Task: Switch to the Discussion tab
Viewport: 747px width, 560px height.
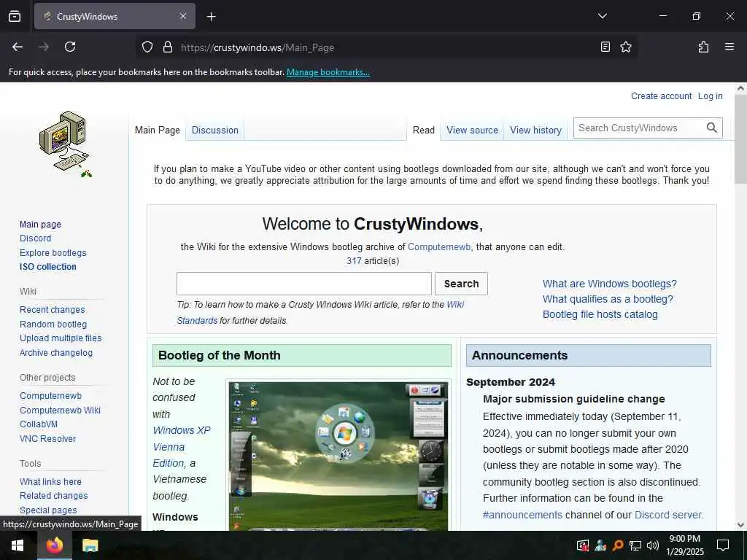Action: (x=215, y=130)
